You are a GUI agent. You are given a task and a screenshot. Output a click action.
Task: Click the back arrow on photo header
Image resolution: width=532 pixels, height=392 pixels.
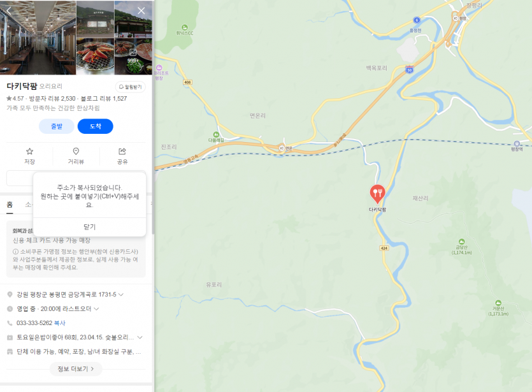coord(9,11)
